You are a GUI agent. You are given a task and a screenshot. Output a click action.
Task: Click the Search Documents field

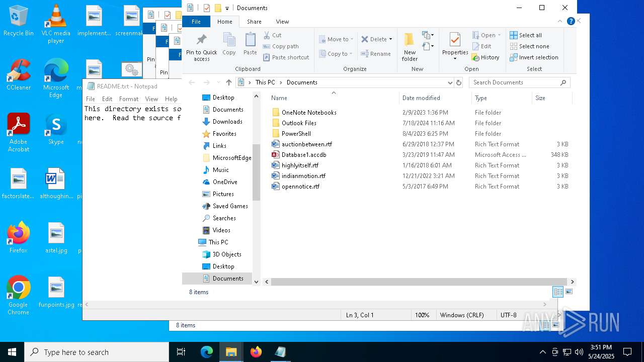[519, 82]
